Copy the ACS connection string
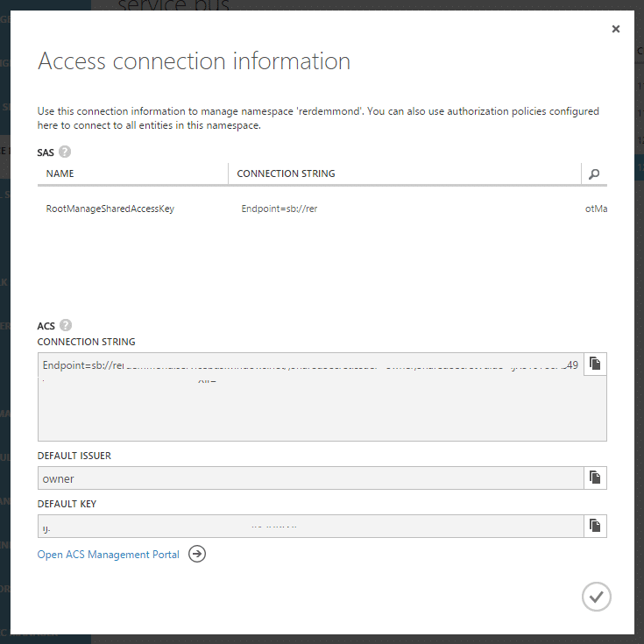The image size is (644, 644). (x=595, y=364)
